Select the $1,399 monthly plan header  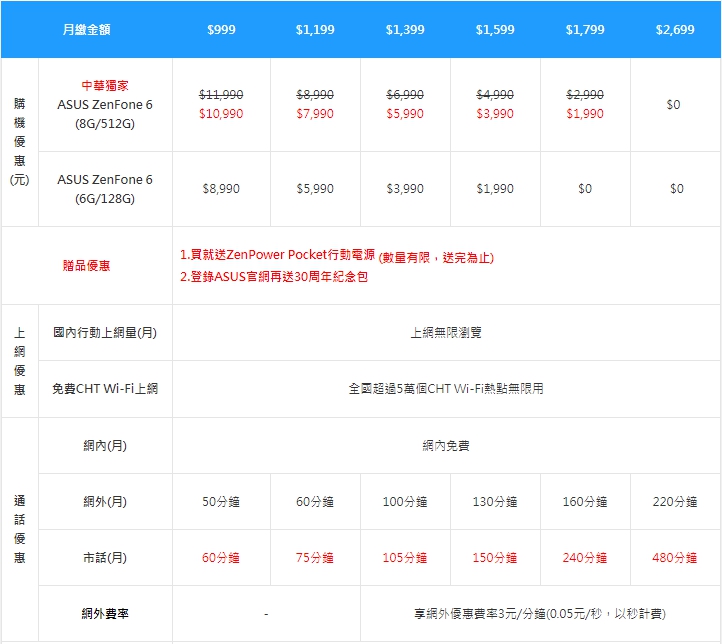click(x=405, y=30)
